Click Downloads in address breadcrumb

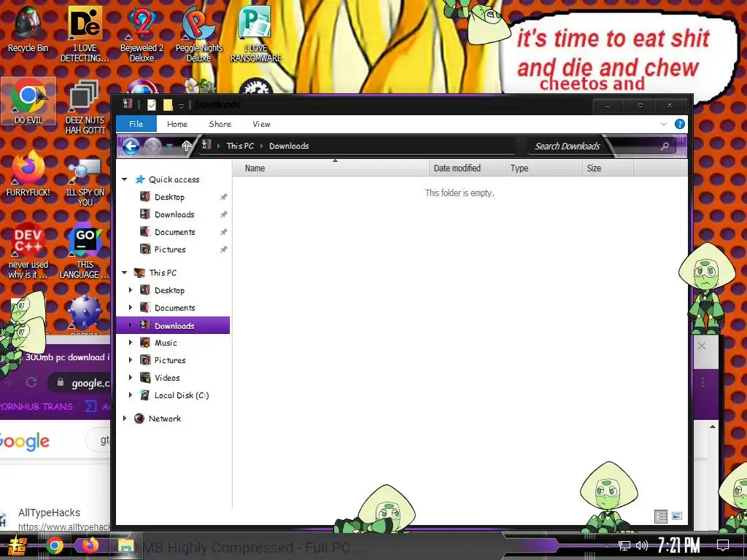(x=289, y=146)
